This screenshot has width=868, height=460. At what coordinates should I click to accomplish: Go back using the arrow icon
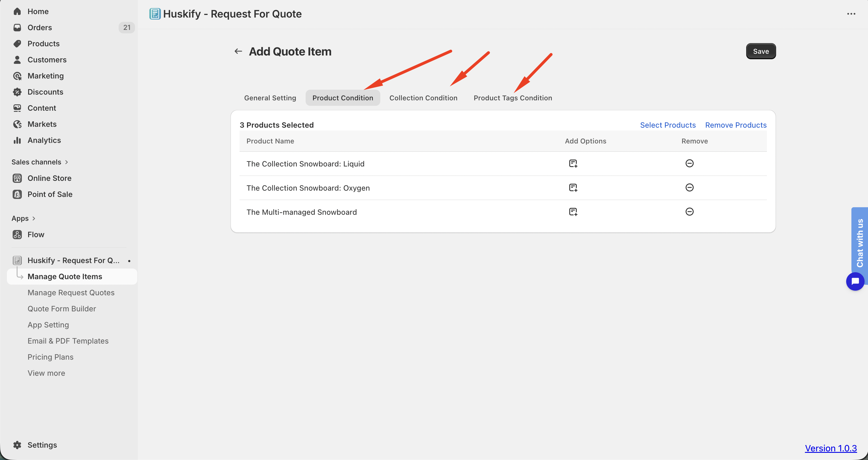pyautogui.click(x=238, y=51)
